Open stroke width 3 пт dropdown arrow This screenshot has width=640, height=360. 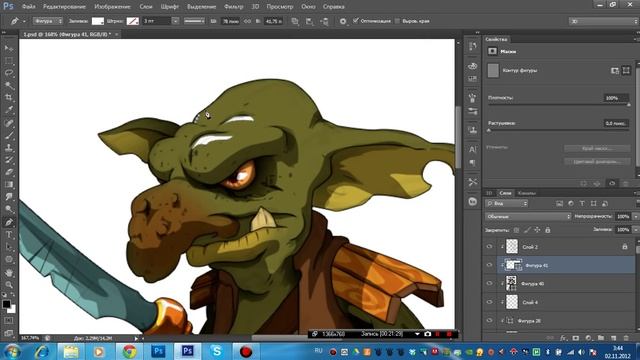(x=175, y=21)
